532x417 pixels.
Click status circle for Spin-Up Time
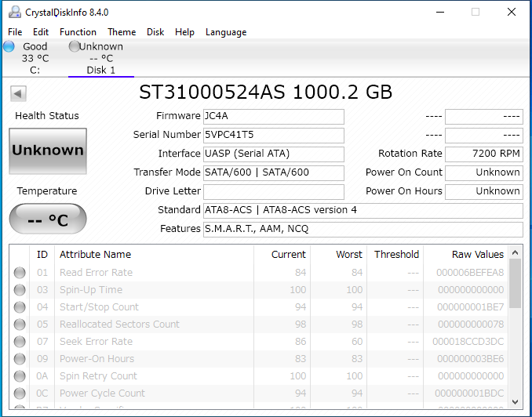[x=20, y=290]
